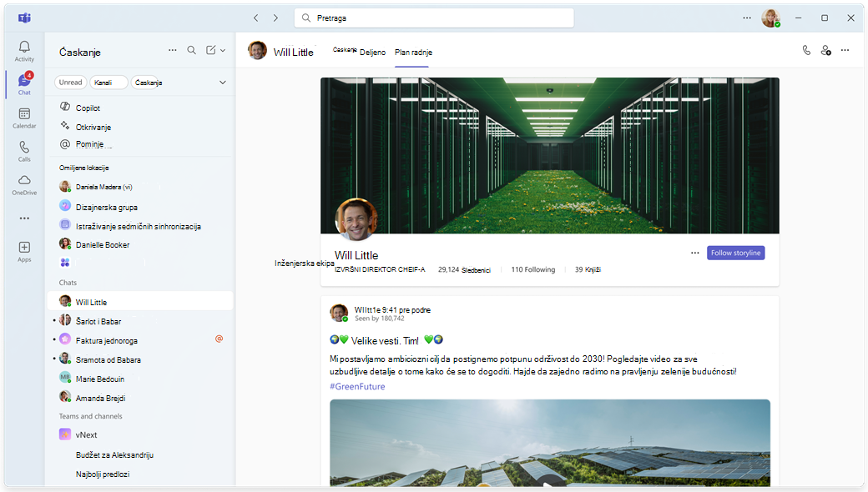Open more options on Will Little's profile card
868x492 pixels.
(694, 253)
